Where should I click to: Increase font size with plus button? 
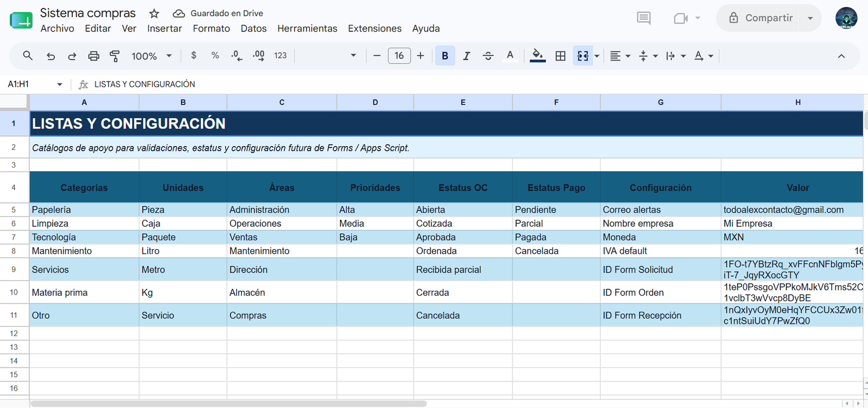(420, 55)
